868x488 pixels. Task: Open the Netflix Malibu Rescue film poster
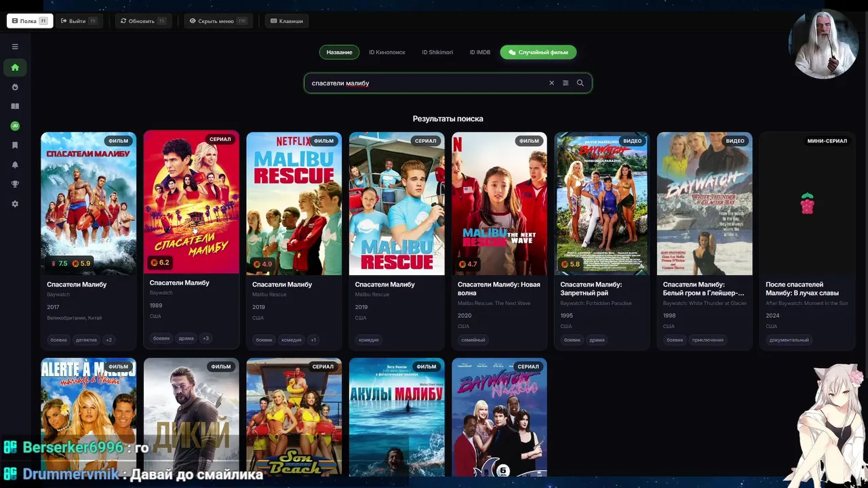pos(294,203)
